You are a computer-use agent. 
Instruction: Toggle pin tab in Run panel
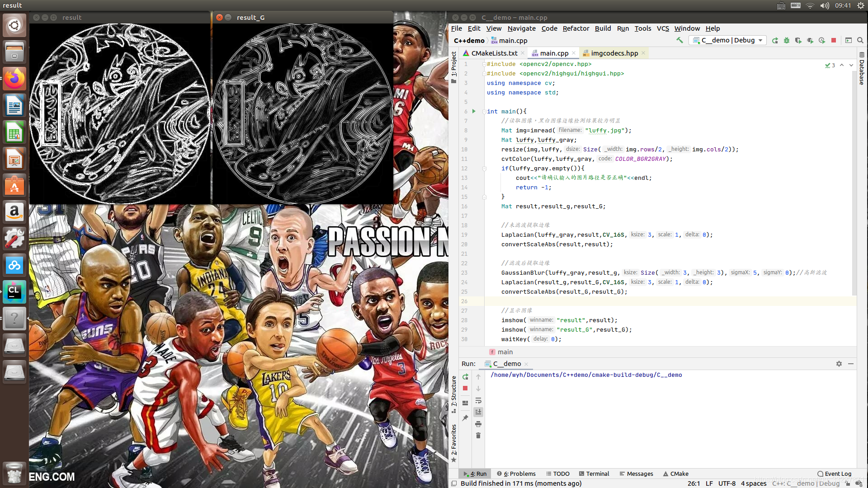465,418
